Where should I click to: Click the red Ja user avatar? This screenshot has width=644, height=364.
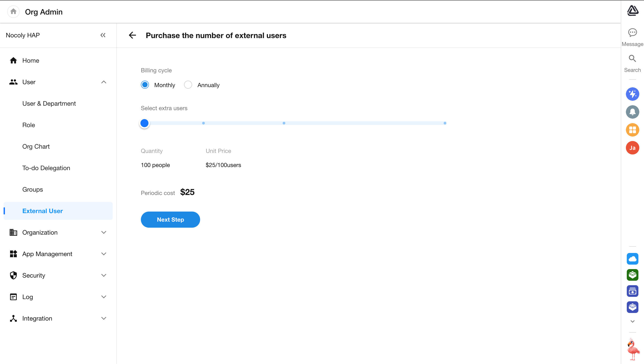(x=632, y=148)
